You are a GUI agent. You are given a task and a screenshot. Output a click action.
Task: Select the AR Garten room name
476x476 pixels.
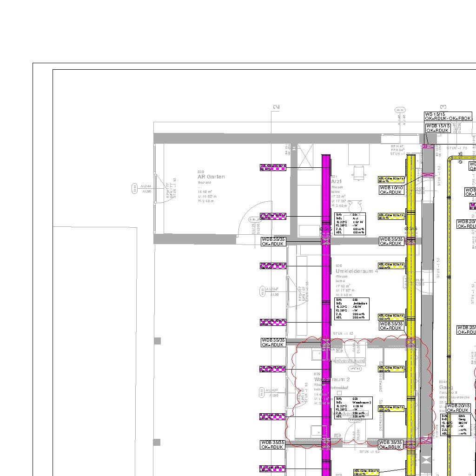[x=211, y=177]
